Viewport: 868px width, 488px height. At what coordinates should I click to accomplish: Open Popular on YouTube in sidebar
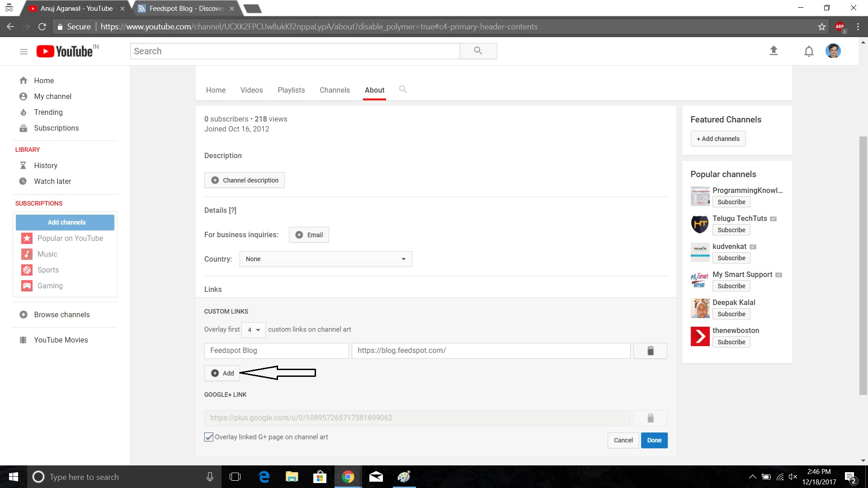[62, 238]
